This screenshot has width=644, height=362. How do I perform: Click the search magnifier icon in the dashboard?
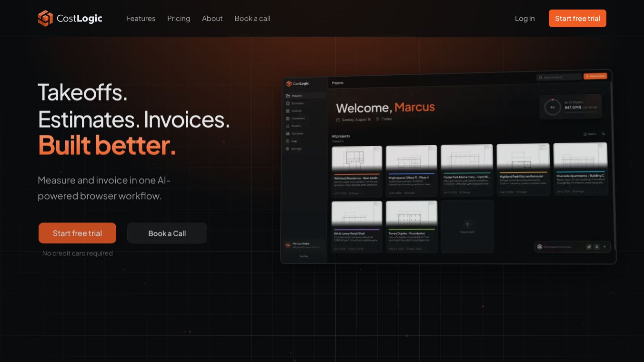[540, 77]
